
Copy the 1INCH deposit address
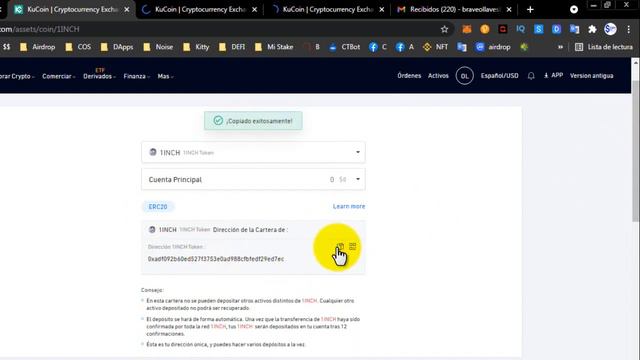click(340, 246)
